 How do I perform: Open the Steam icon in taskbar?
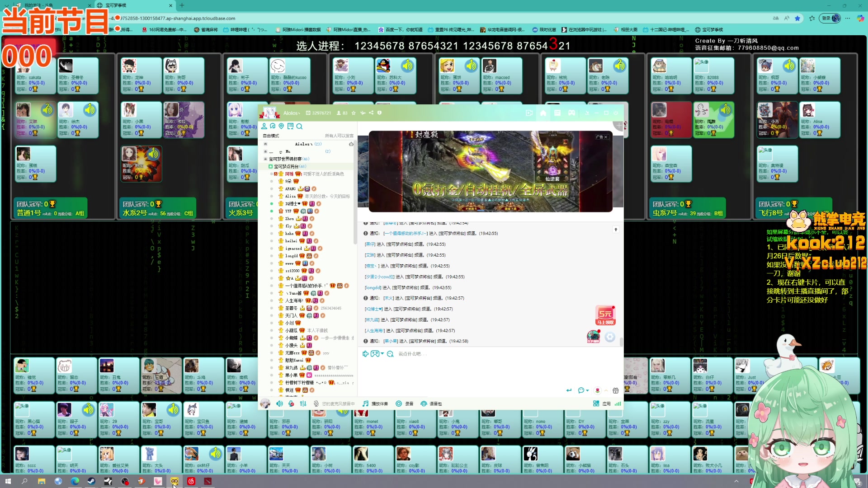click(91, 481)
